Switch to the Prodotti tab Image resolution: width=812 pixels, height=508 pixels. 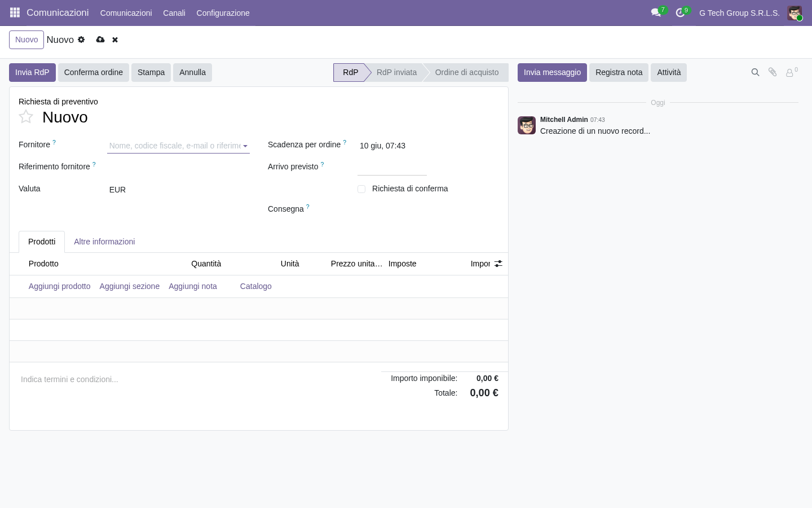point(42,242)
